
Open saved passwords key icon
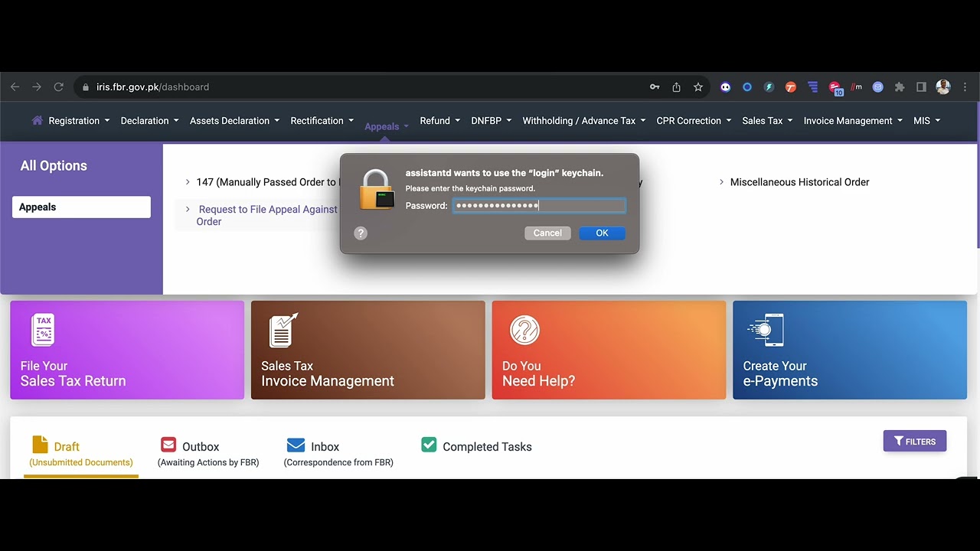pos(655,87)
